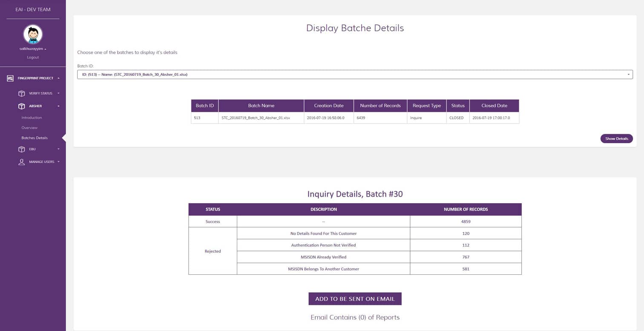Viewport: 644px width, 331px height.
Task: Expand the salkhuzayyim username menu
Action: pyautogui.click(x=33, y=49)
